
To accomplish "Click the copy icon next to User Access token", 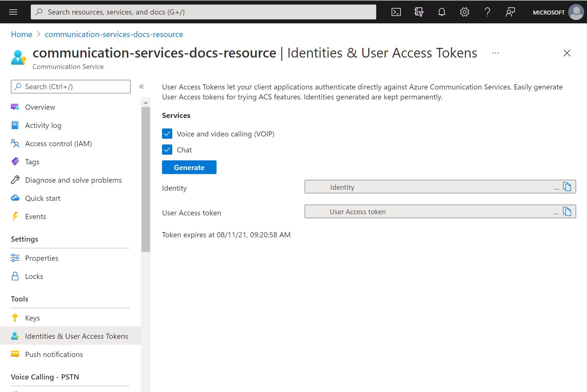I will [568, 211].
